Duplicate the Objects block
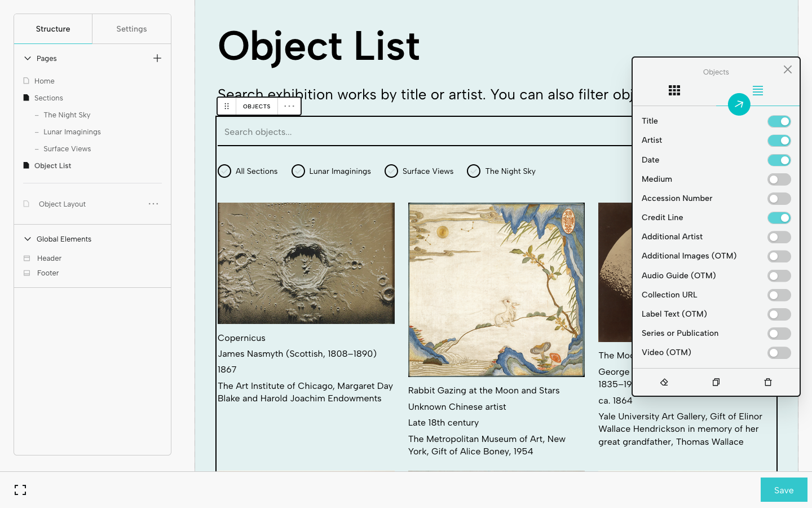 click(x=716, y=382)
